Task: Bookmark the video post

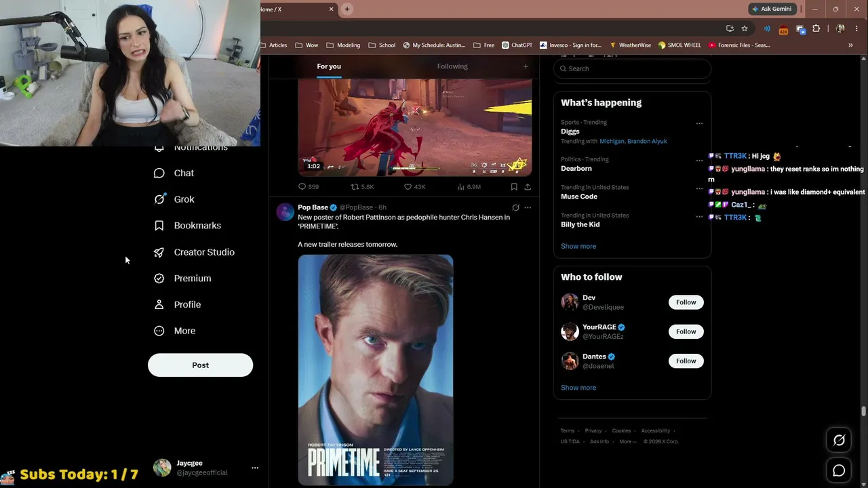Action: (514, 187)
